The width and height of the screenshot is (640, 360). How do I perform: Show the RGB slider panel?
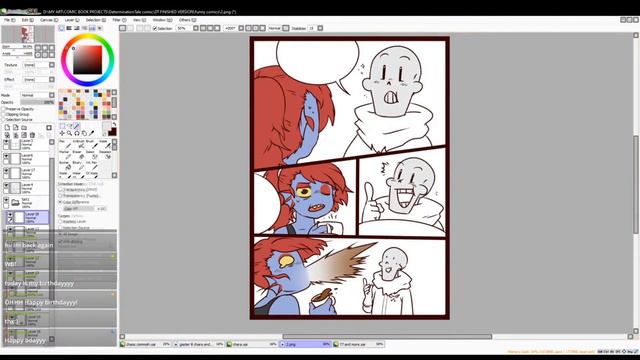coord(69,28)
